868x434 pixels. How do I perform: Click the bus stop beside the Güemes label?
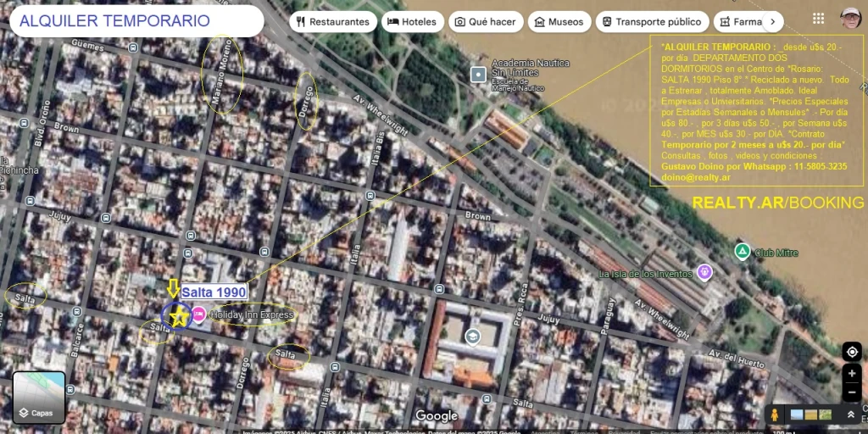coord(133,48)
